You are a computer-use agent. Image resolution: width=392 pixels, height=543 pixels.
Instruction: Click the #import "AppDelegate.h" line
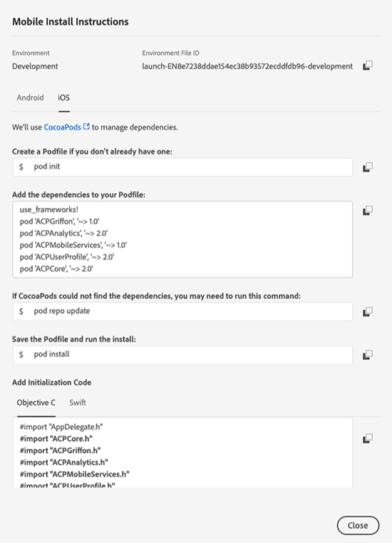61,427
